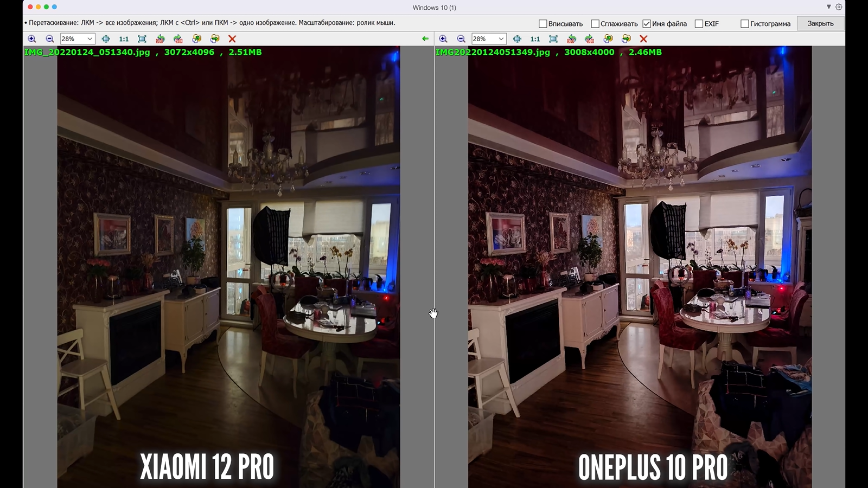
Task: Click the OnePlus 10 Pro photo
Action: (640, 267)
